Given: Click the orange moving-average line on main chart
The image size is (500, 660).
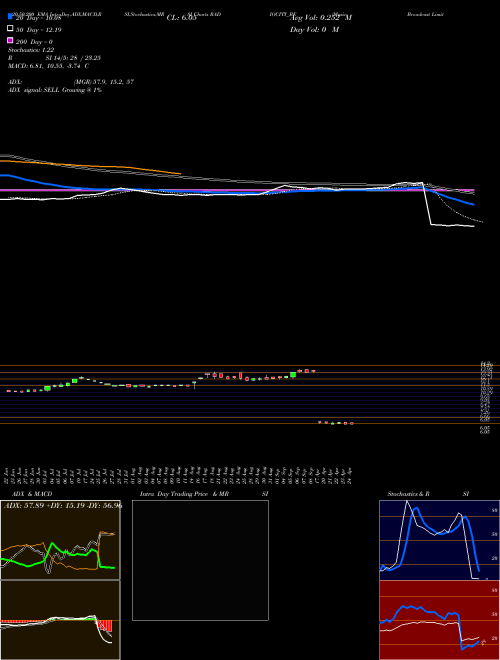Looking at the screenshot, I should tap(90, 166).
